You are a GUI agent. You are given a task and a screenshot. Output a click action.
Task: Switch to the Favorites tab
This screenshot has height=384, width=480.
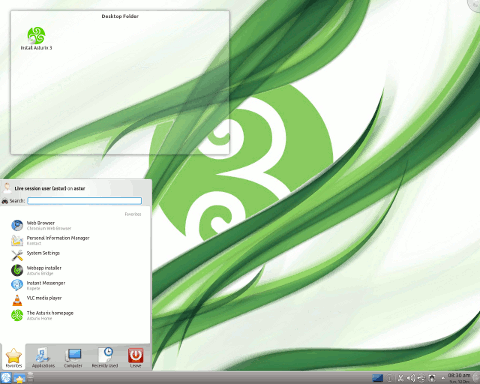(14, 358)
